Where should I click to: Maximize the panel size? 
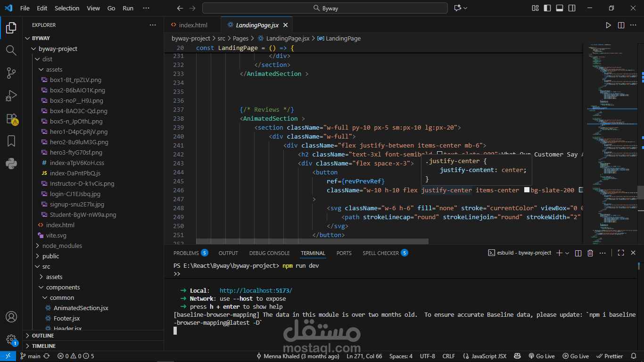click(621, 253)
